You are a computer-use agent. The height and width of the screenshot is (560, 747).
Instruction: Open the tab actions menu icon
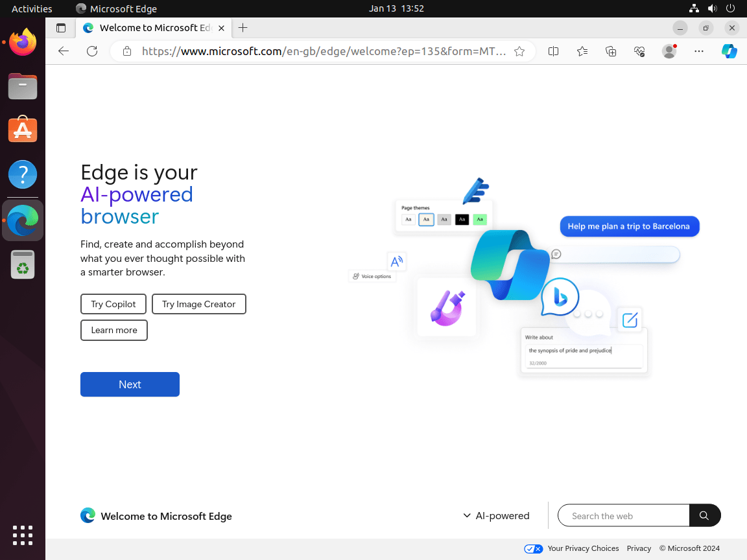61,28
